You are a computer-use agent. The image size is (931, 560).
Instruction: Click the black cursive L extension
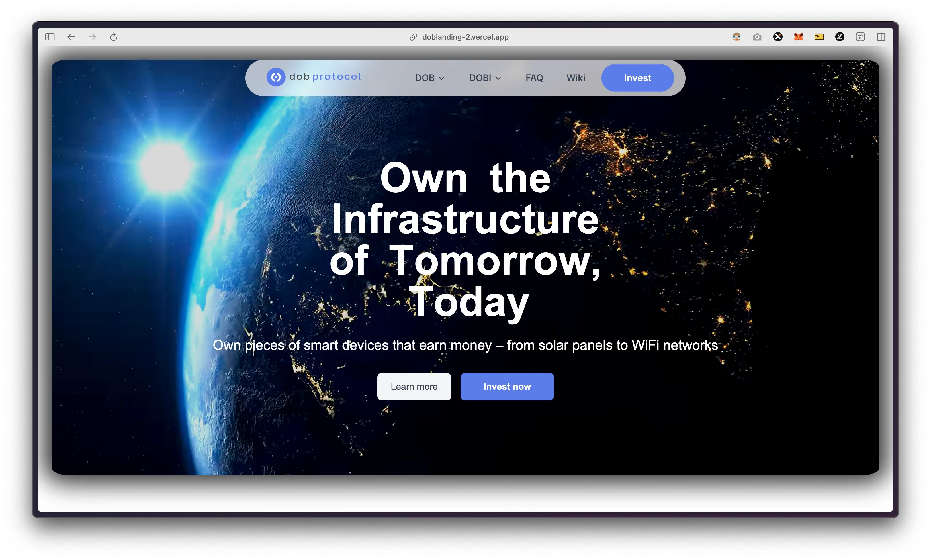pyautogui.click(x=840, y=37)
